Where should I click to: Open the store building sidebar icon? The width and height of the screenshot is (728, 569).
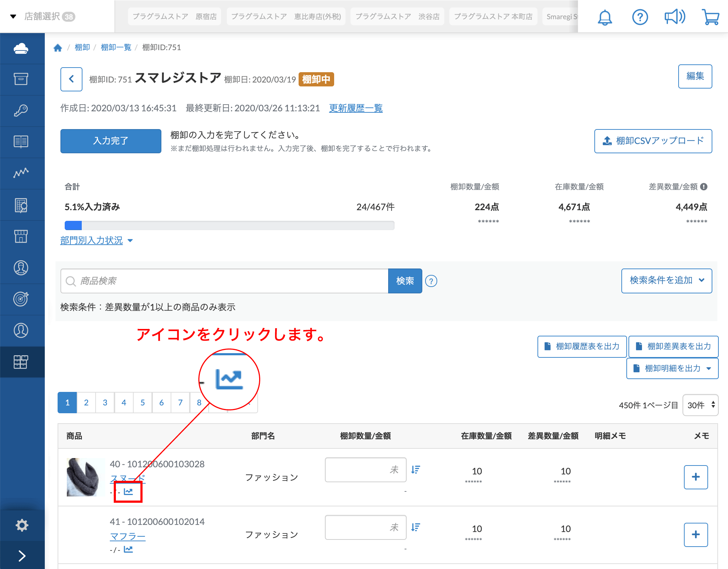21,236
